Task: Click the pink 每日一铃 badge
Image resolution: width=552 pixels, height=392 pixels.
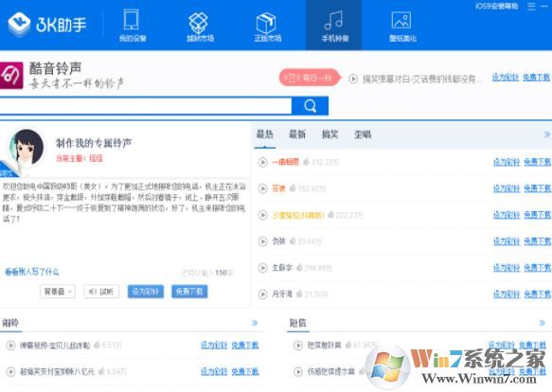Action: point(310,78)
